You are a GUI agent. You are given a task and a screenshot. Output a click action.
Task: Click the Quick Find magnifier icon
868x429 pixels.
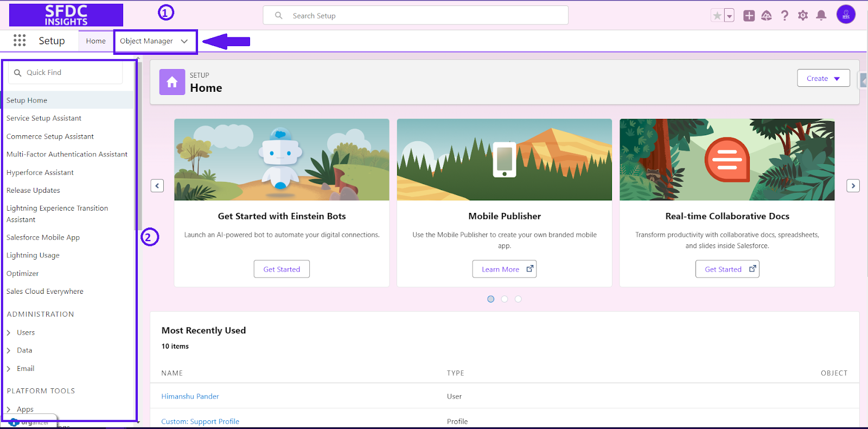[18, 73]
